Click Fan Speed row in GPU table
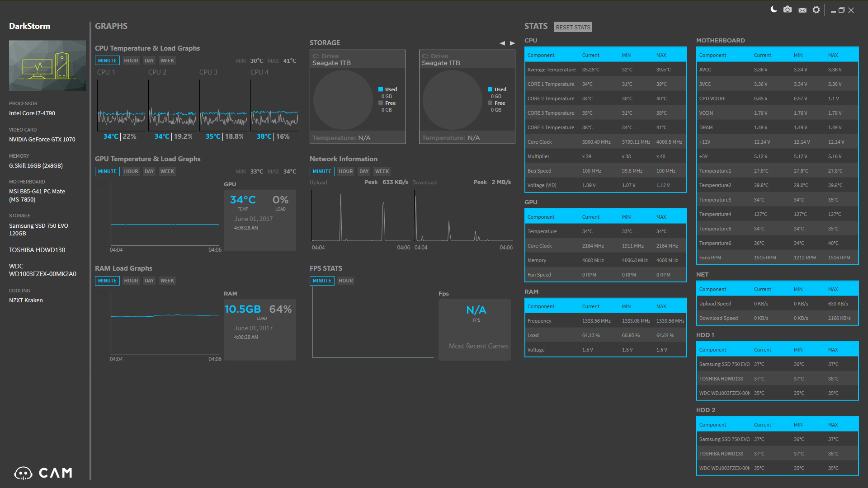The height and width of the screenshot is (488, 868). tap(605, 275)
